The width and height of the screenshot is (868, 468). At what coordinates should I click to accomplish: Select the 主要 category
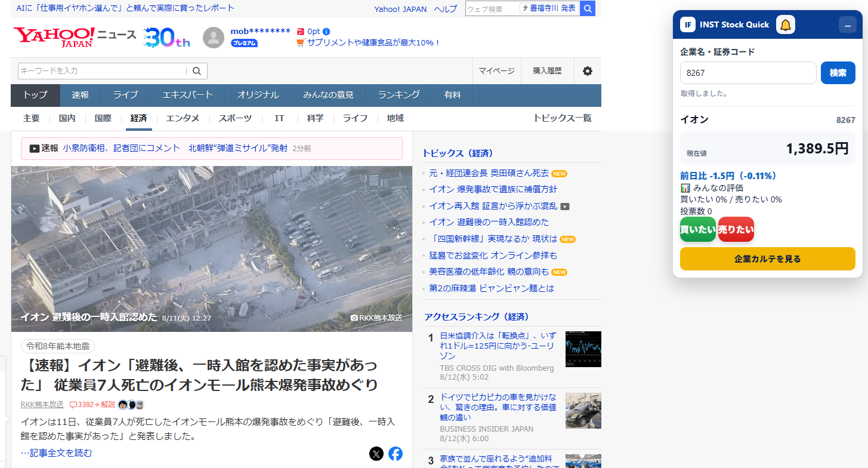pyautogui.click(x=32, y=118)
